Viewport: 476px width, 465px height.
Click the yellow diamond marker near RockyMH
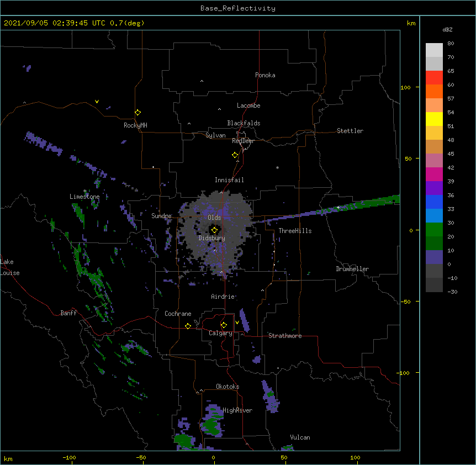coord(137,113)
